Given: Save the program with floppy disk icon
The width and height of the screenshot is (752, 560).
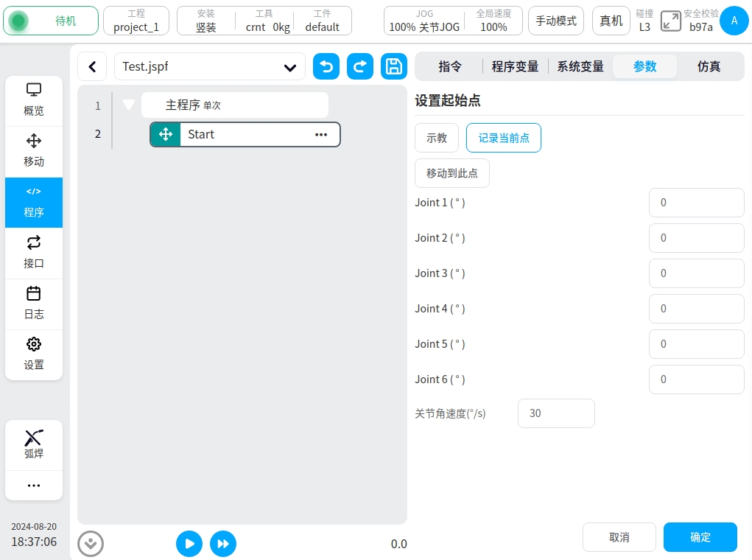Looking at the screenshot, I should coord(394,66).
